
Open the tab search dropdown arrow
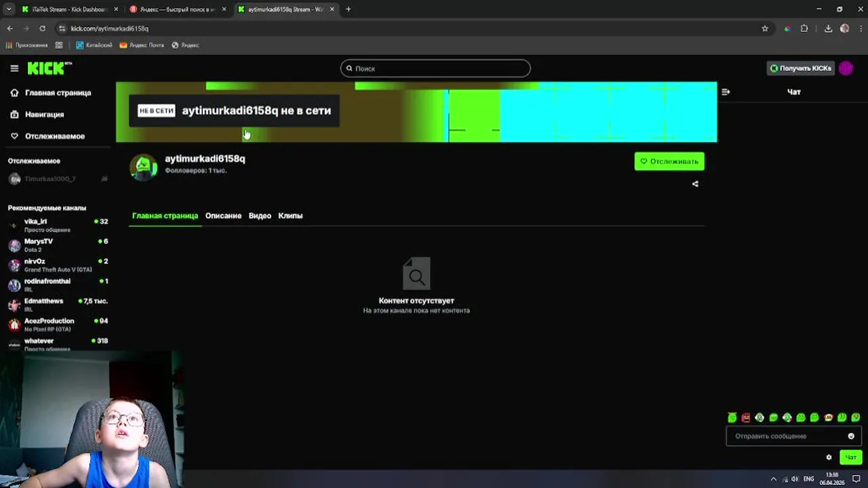coord(9,9)
